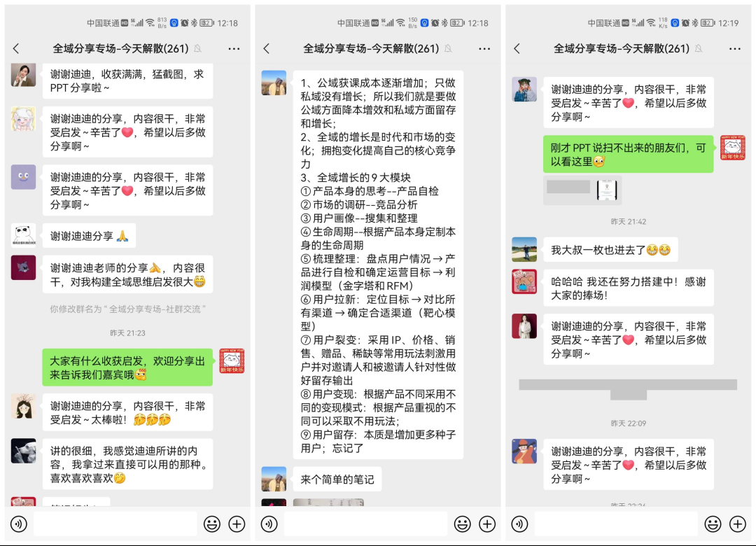The image size is (756, 546).
Task: Tap cartoon hat avatar below '昨天 22:09'
Action: click(524, 451)
